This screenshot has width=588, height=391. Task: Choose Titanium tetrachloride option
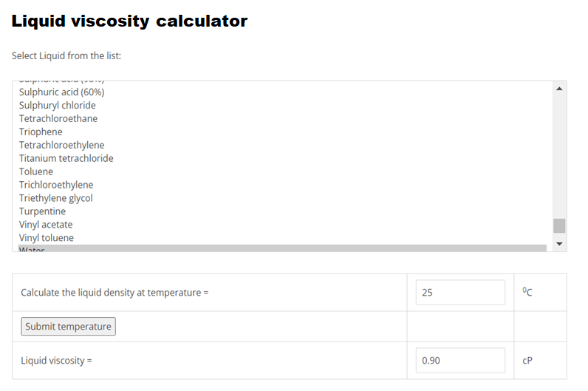click(282, 158)
